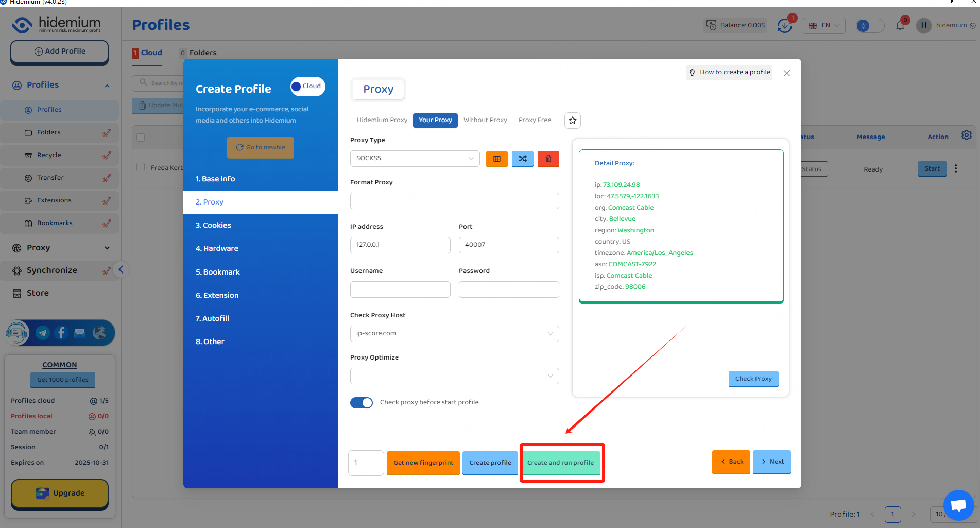Click the red trash delete proxy icon

(548, 159)
